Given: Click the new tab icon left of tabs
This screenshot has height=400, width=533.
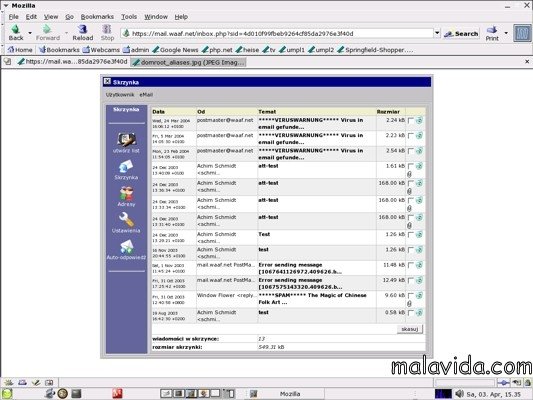Looking at the screenshot, I should click(7, 62).
